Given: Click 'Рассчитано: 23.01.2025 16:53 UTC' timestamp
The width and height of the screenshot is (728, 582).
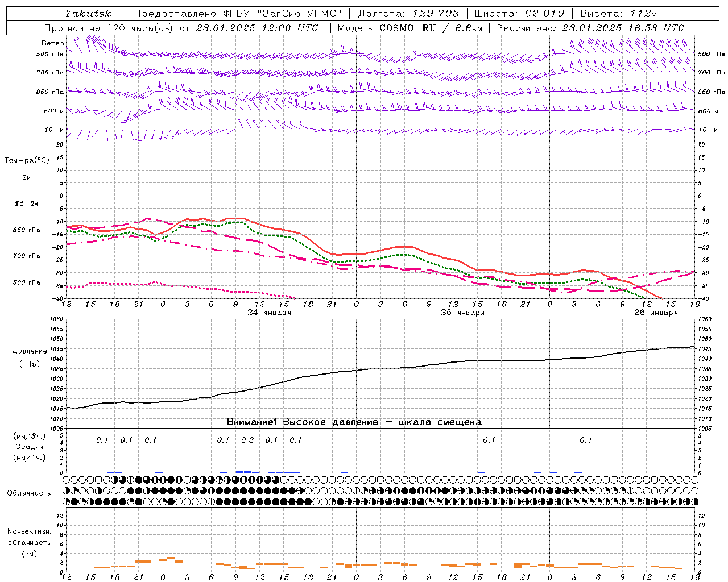Looking at the screenshot, I should (x=590, y=28).
